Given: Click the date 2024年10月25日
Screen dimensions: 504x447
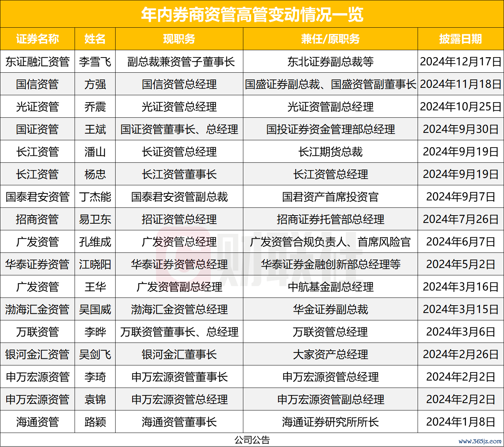Looking at the screenshot, I should click(460, 107).
